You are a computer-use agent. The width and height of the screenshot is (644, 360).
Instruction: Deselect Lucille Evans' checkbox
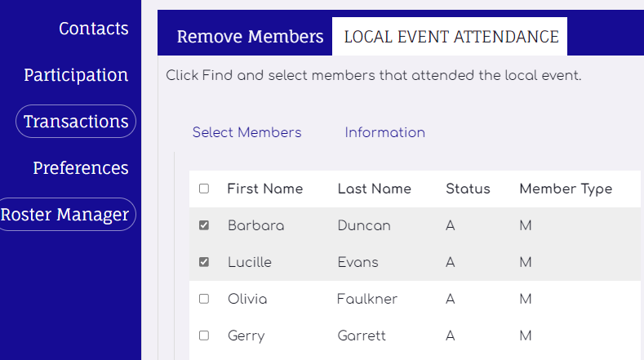(x=204, y=262)
